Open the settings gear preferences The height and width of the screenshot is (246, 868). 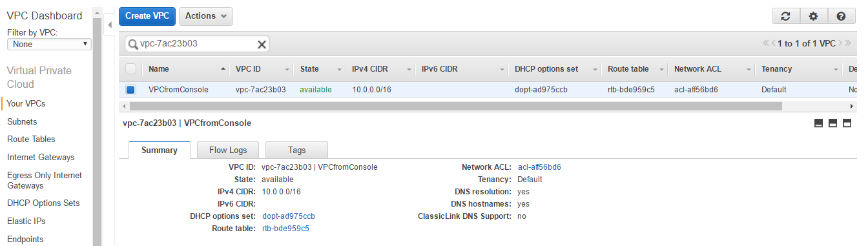tap(813, 17)
